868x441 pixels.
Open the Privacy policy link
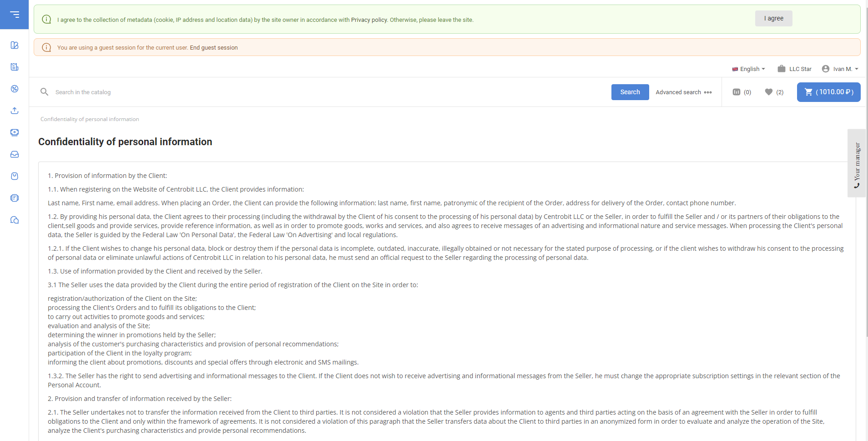369,20
